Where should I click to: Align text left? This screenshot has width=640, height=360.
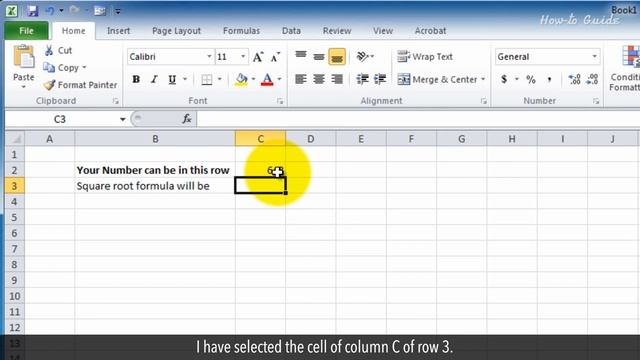301,79
